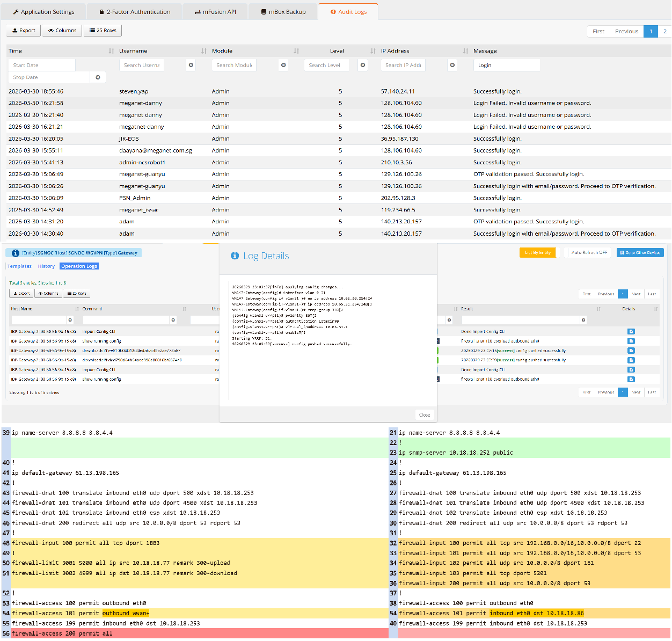Clear the Stop Date filter
Screen dimensions: 672x641
point(98,77)
